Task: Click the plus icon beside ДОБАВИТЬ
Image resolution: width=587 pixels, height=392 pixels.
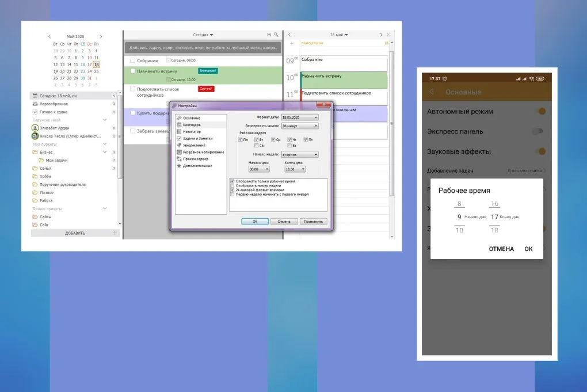Action: click(115, 233)
